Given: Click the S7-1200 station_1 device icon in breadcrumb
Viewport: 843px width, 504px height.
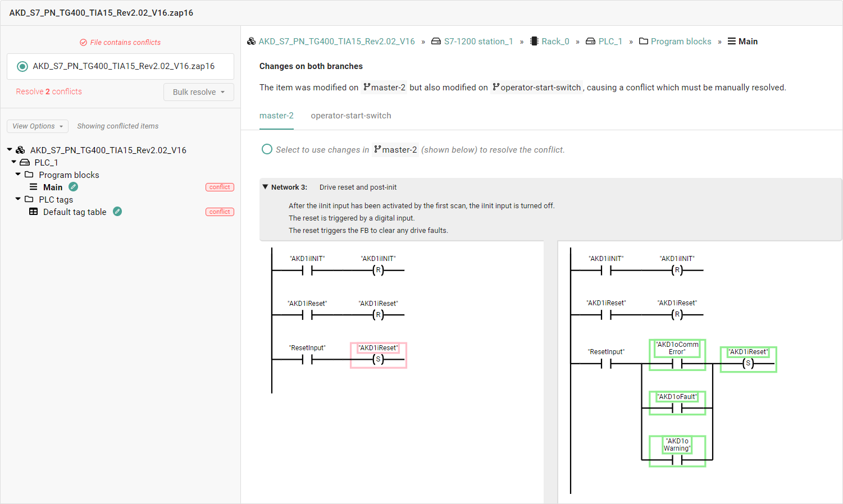Looking at the screenshot, I should 435,41.
